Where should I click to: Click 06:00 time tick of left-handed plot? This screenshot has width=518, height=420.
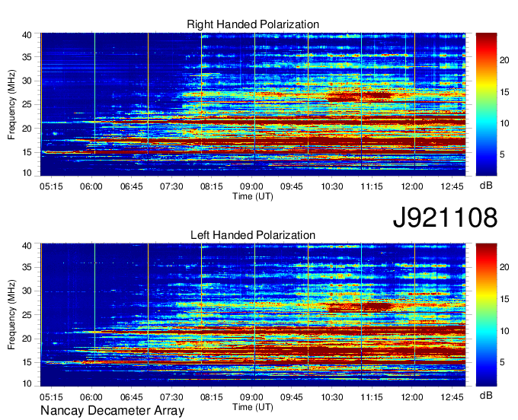(x=91, y=397)
